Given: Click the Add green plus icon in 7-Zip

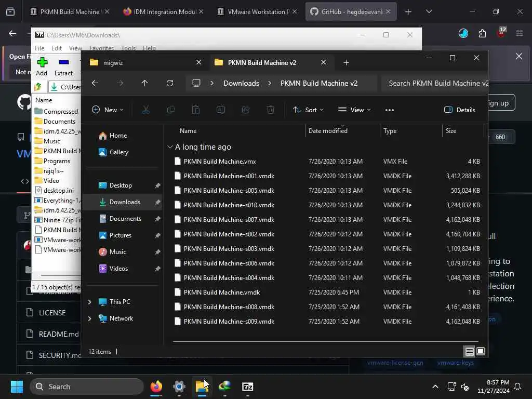Looking at the screenshot, I should [42, 62].
